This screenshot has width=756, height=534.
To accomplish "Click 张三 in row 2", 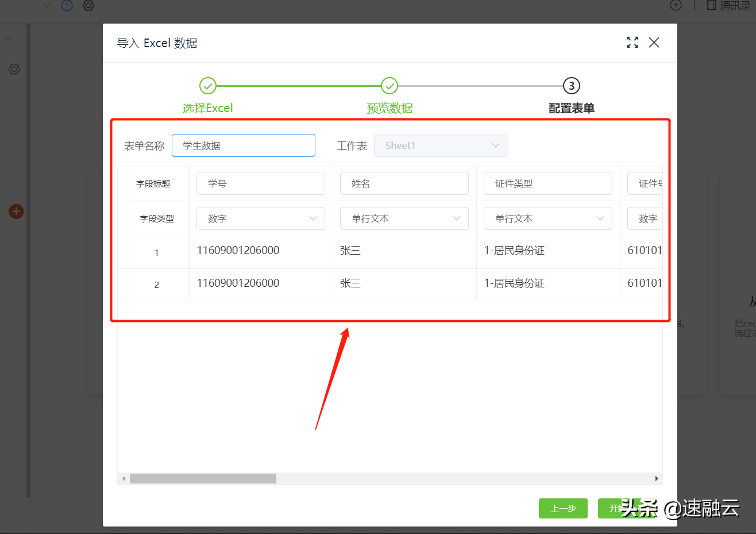I will (350, 283).
